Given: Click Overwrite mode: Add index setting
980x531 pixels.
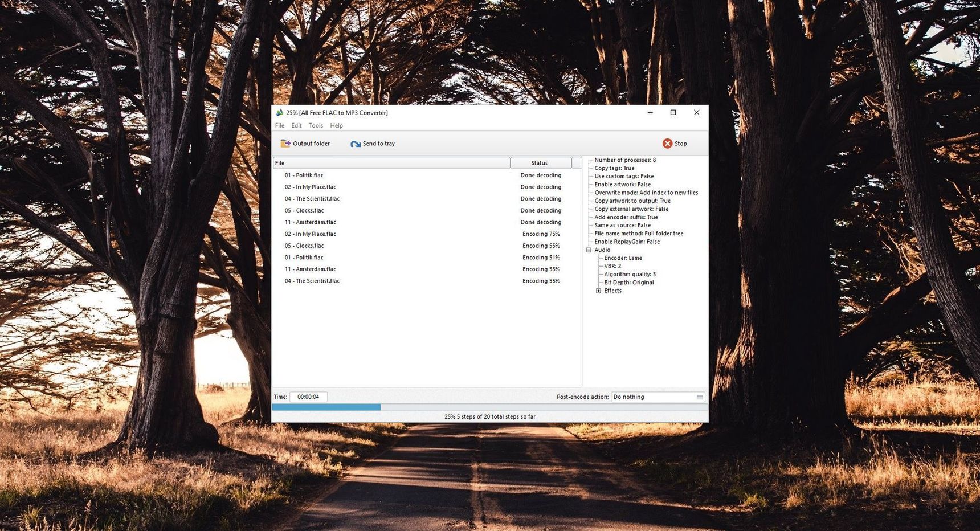Looking at the screenshot, I should click(646, 193).
